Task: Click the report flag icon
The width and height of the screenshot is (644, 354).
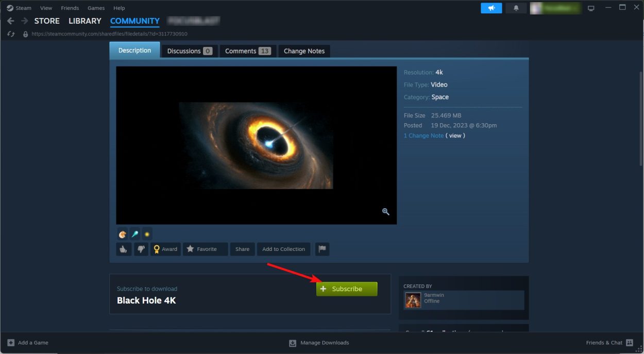Action: (322, 249)
